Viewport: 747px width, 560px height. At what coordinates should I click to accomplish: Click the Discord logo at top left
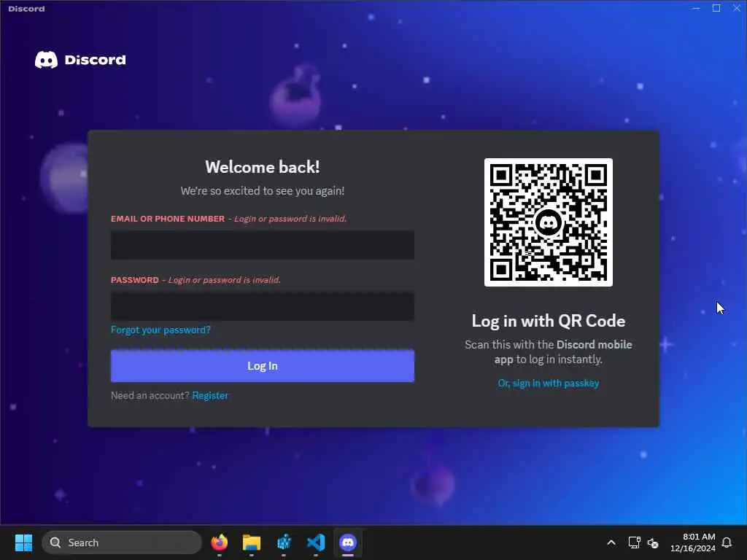(80, 60)
